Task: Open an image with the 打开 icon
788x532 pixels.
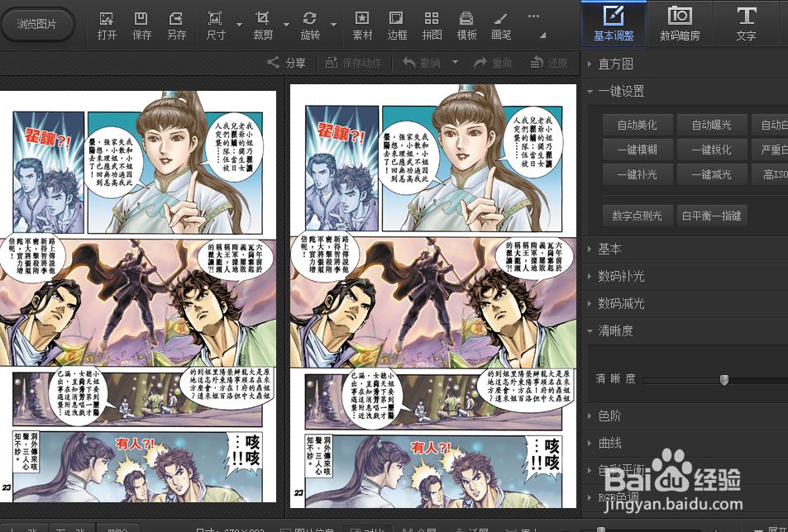Action: point(107,25)
